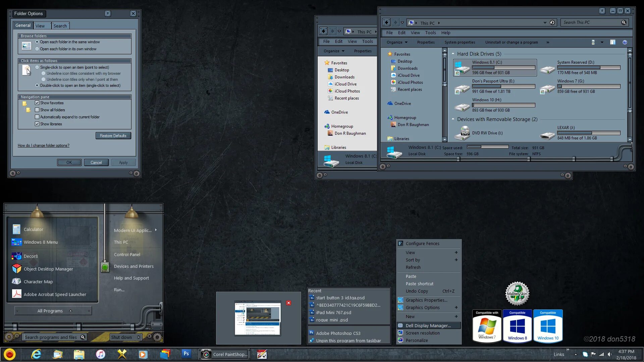Screen dimensions: 644x362
Task: Click the disk usage bar for Windows 8.1 (C:)
Action: point(503,67)
